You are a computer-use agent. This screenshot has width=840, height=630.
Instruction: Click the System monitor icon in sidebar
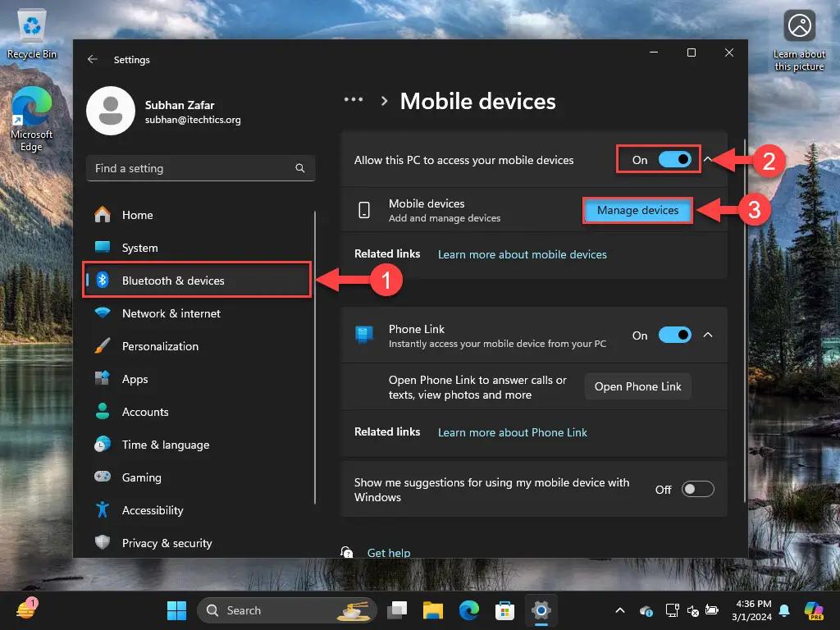click(x=103, y=248)
